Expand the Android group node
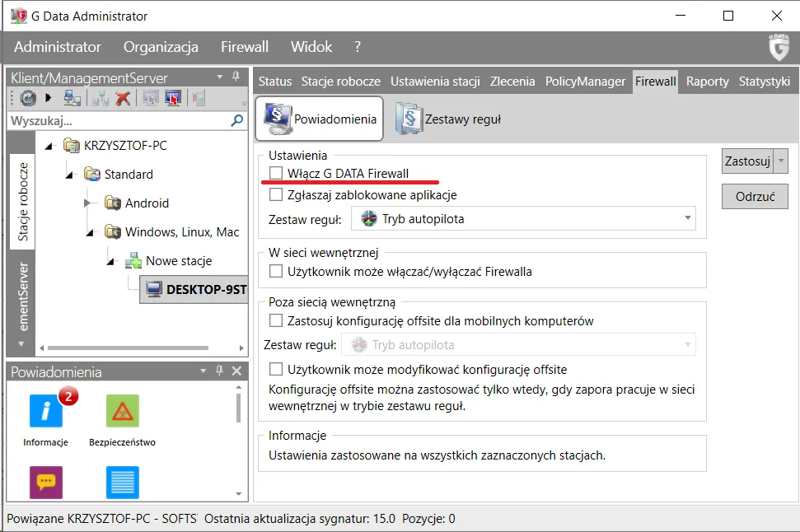 click(88, 203)
